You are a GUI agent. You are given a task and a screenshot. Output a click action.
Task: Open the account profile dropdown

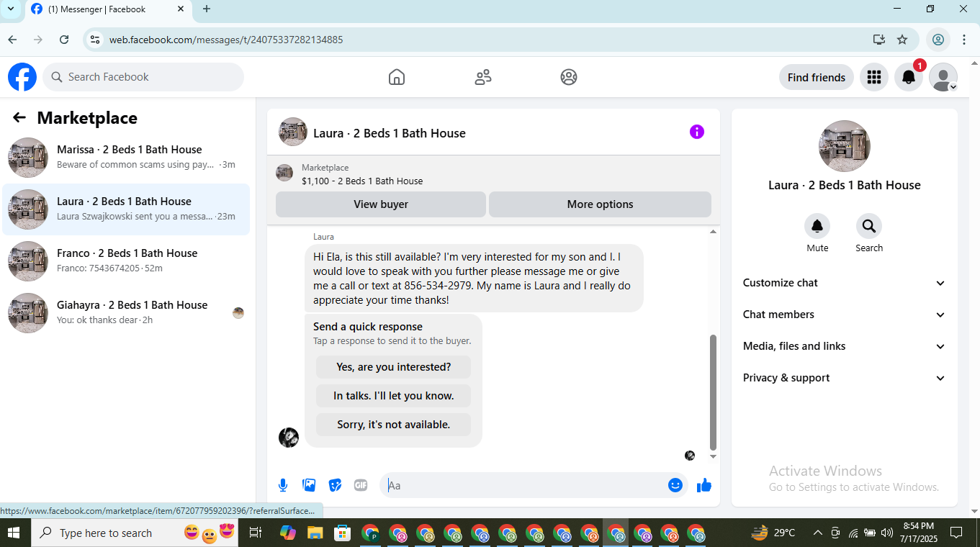click(943, 77)
